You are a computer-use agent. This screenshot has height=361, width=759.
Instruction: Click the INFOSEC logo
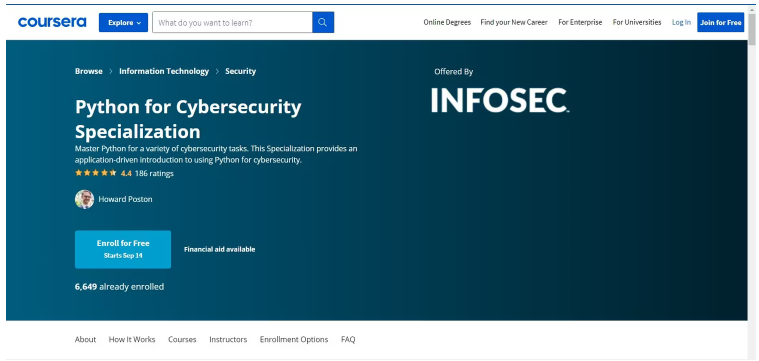point(500,100)
